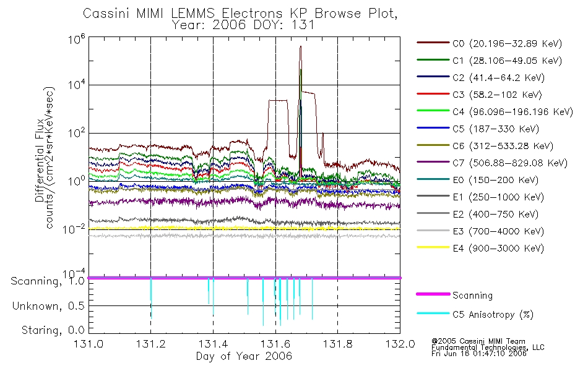This screenshot has height=371, width=588.
Task: Click the C5 Anisotropy (%) legend text
Action: (493, 315)
